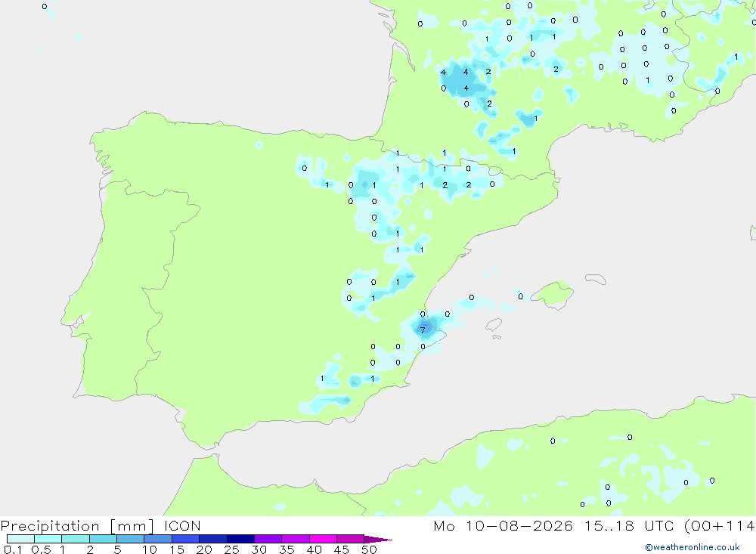
Task: Pick the 20–25 mm dark blue legend swatch
Action: coord(212,539)
